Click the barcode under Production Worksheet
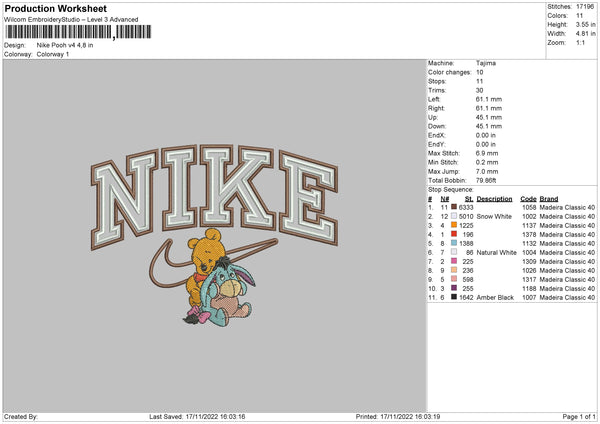This screenshot has width=600, height=424. click(x=78, y=32)
